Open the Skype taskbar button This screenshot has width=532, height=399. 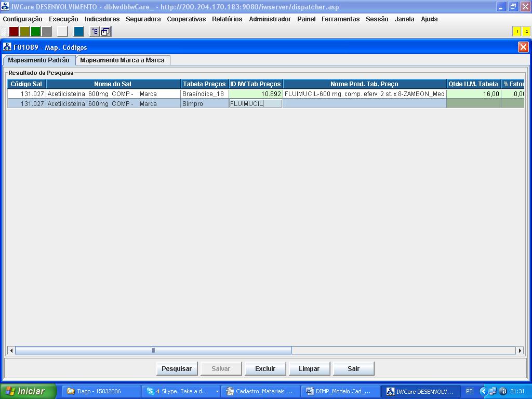tap(181, 392)
